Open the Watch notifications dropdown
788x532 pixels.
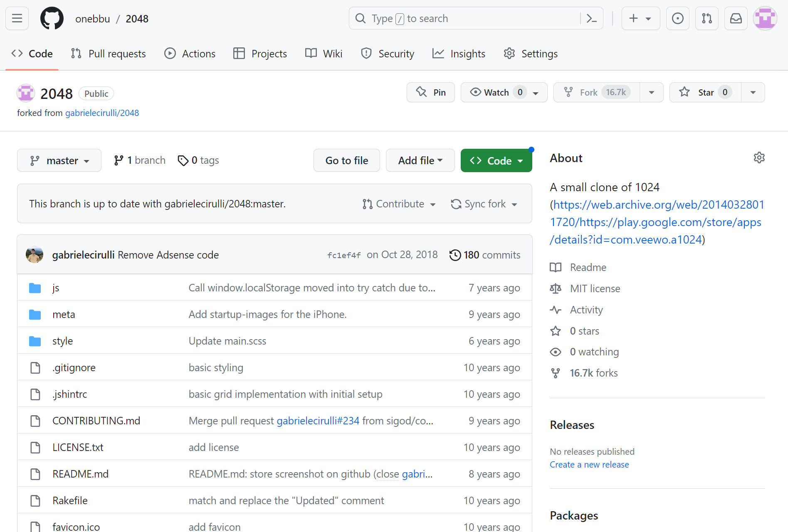504,92
